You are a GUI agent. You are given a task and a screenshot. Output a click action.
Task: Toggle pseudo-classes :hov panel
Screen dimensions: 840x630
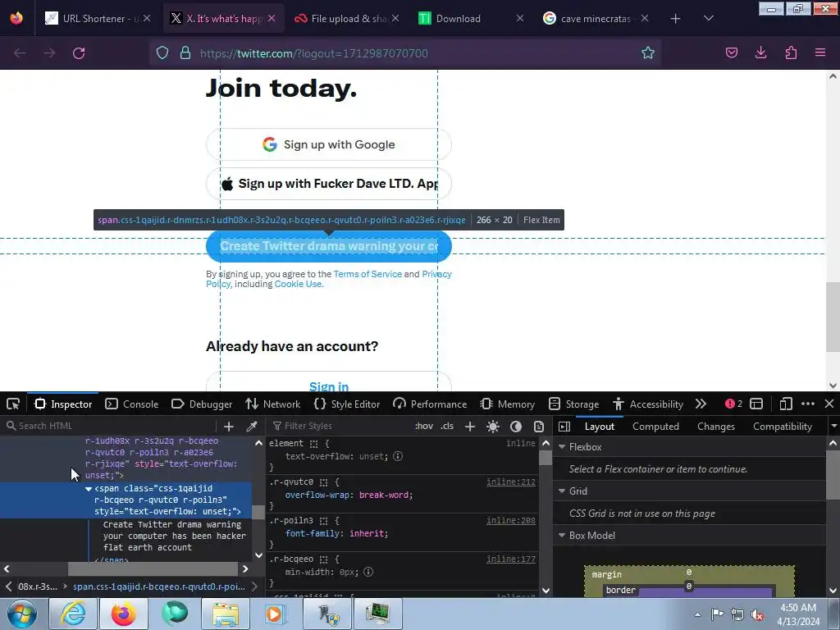424,426
